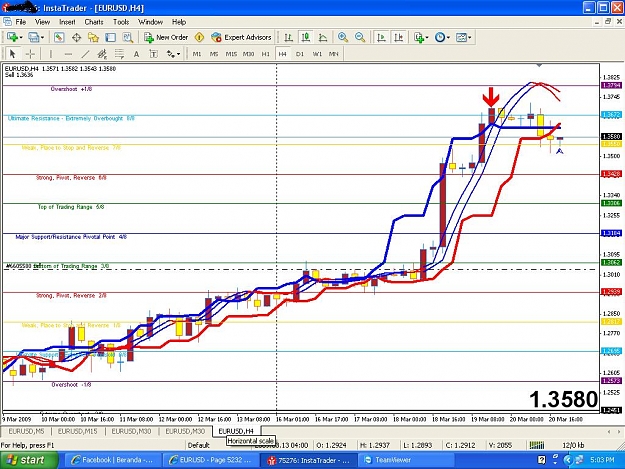This screenshot has height=469, width=625.
Task: Open the Window menu
Action: point(150,22)
